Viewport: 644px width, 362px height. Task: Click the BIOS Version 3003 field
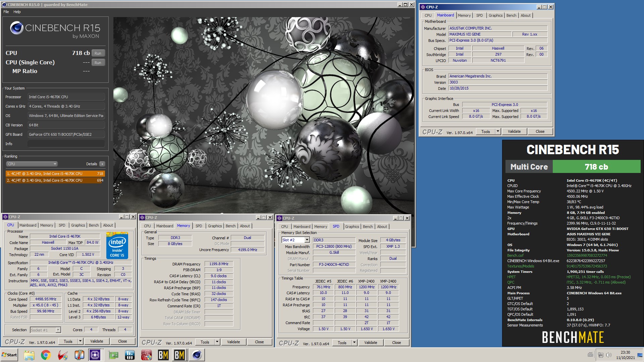(x=498, y=82)
